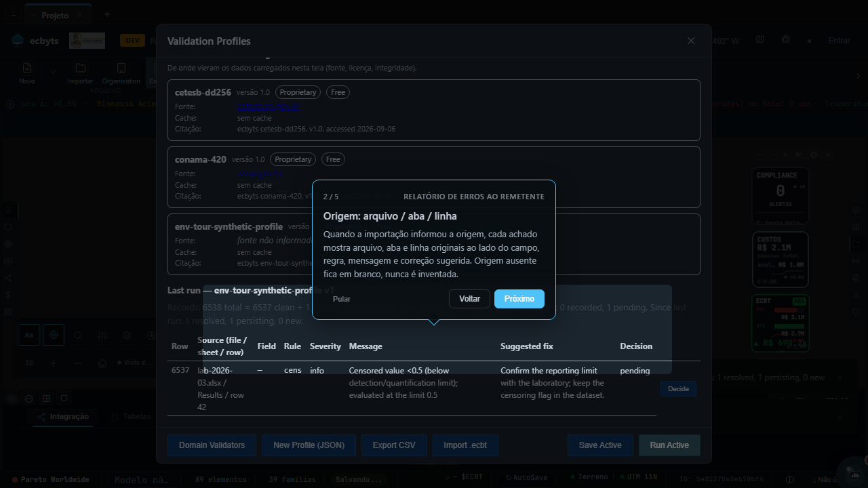Click the Decide button for row 6537
868x488 pixels.
(678, 389)
